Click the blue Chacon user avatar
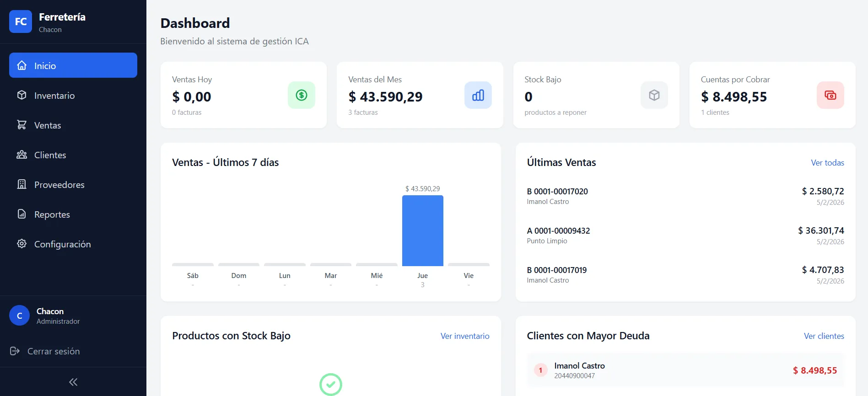 click(20, 316)
